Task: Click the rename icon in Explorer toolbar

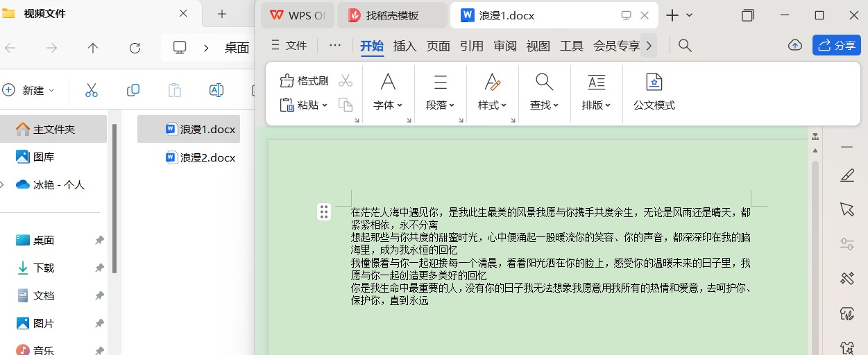Action: tap(216, 90)
